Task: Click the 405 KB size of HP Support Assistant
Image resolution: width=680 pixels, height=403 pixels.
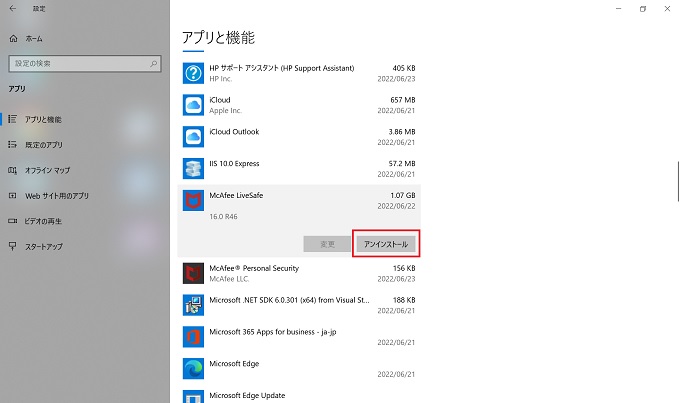Action: pyautogui.click(x=404, y=68)
